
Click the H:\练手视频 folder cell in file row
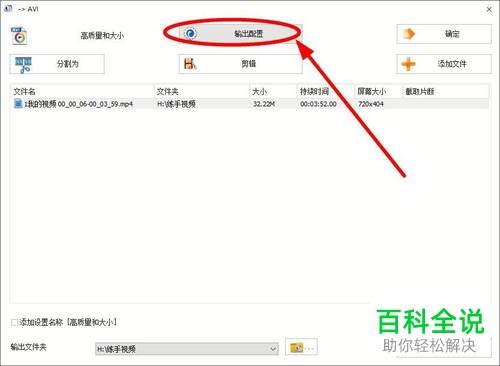coord(176,104)
